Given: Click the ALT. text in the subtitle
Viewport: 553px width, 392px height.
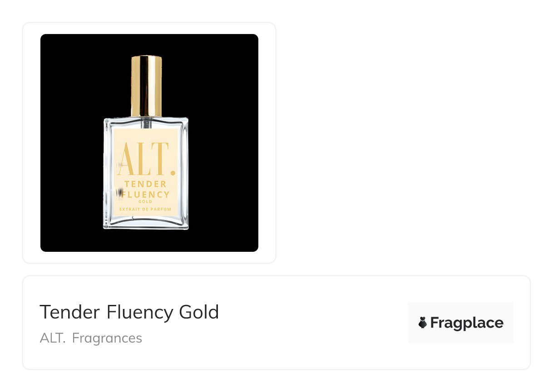Looking at the screenshot, I should tap(53, 338).
